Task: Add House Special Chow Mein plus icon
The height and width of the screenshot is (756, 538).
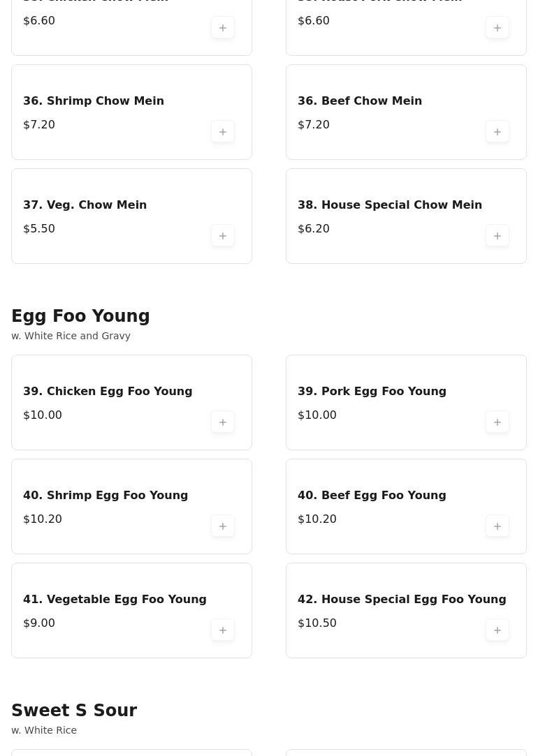Action: [497, 236]
